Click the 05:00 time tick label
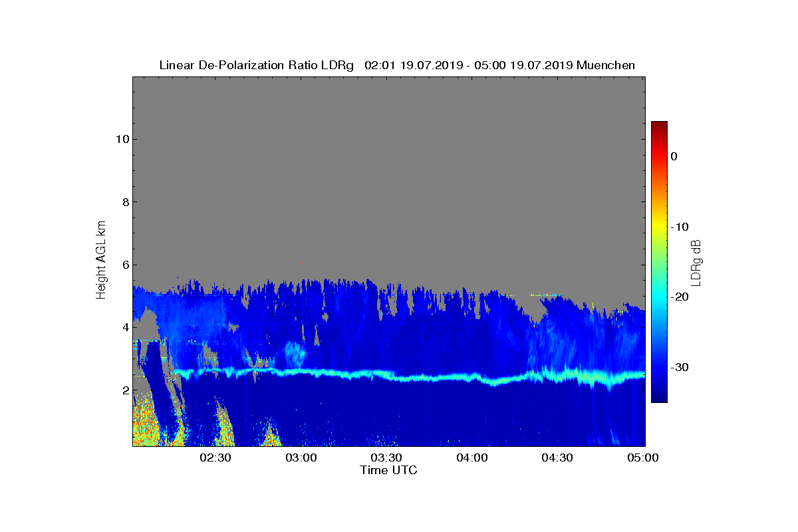 (643, 458)
